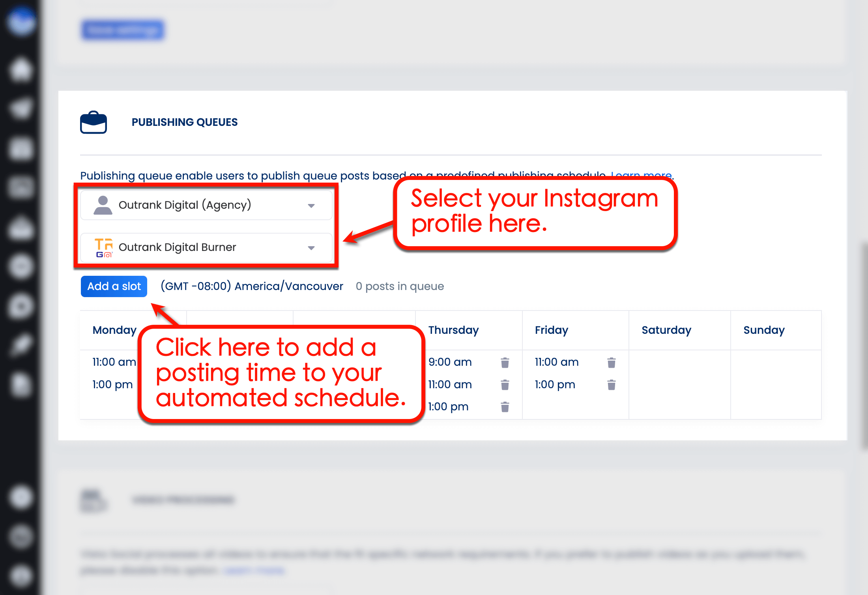868x595 pixels.
Task: Click the Add a slot button
Action: [114, 286]
